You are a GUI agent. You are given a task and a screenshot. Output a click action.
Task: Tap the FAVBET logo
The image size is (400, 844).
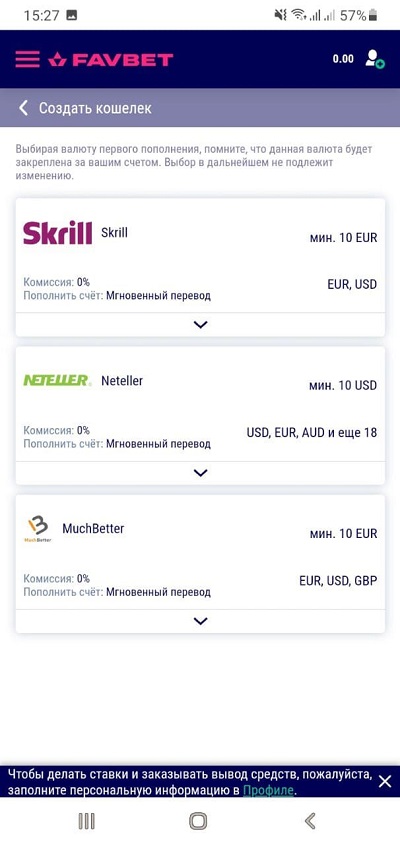(x=110, y=59)
